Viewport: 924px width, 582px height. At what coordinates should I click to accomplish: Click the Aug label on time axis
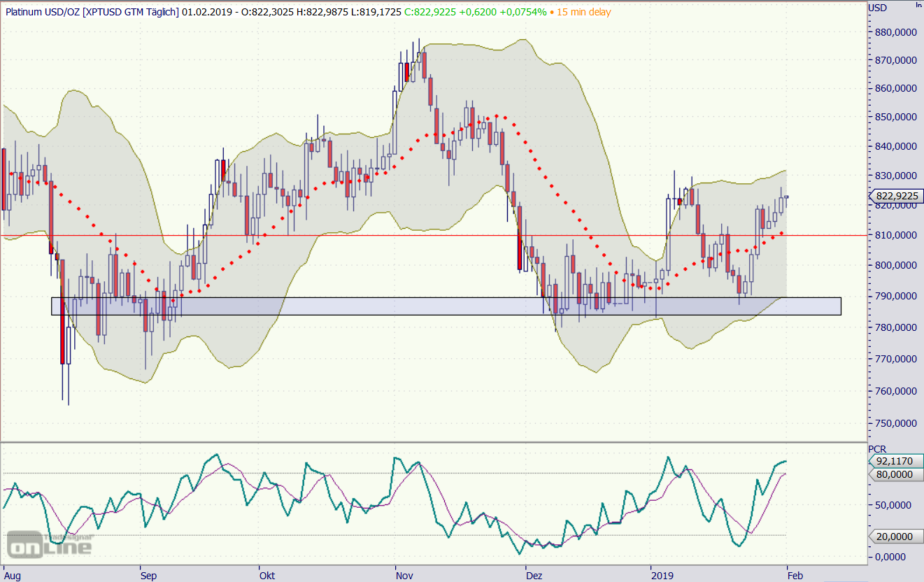click(12, 576)
